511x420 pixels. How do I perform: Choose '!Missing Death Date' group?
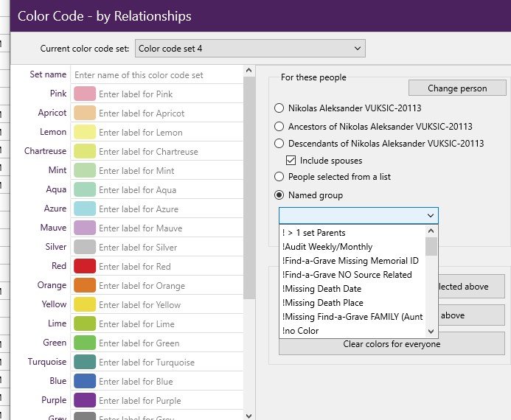pyautogui.click(x=352, y=289)
